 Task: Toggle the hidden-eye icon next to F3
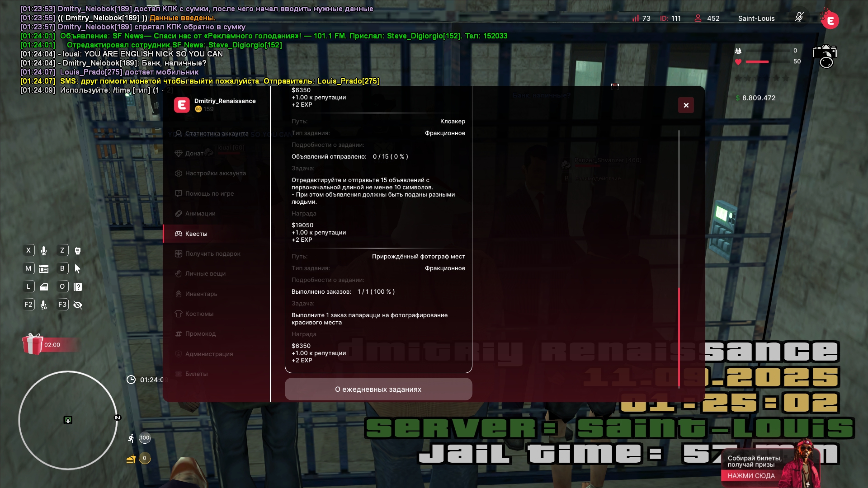click(x=78, y=305)
